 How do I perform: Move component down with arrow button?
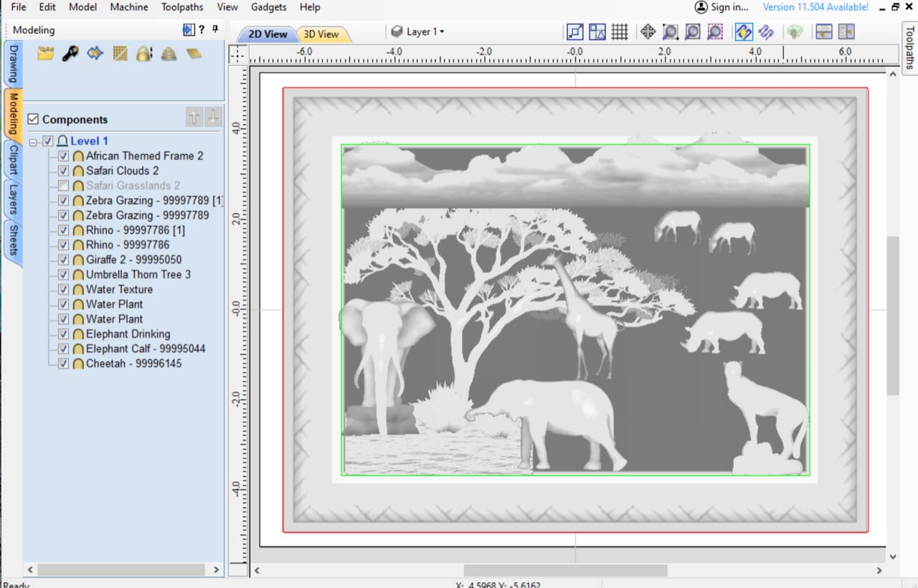pos(213,118)
